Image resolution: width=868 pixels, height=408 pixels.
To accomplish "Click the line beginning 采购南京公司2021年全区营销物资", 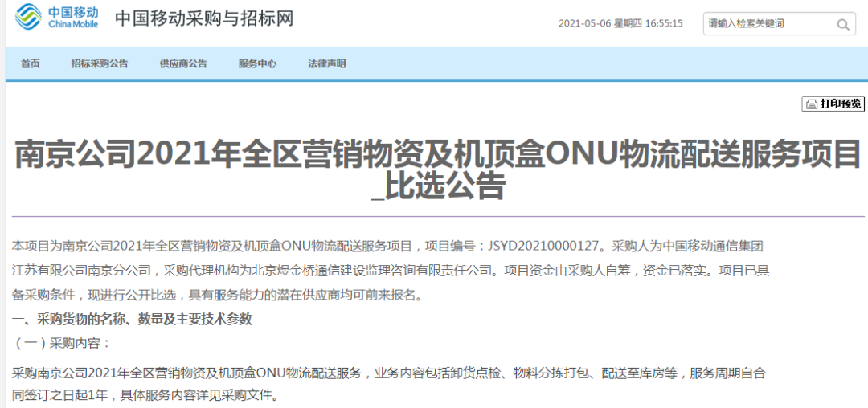I will (389, 373).
